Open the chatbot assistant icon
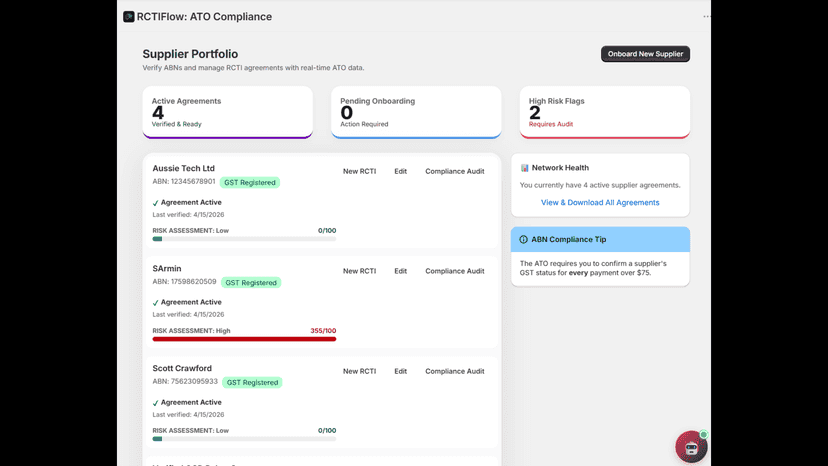Screen dimensions: 828x466 click(691, 447)
